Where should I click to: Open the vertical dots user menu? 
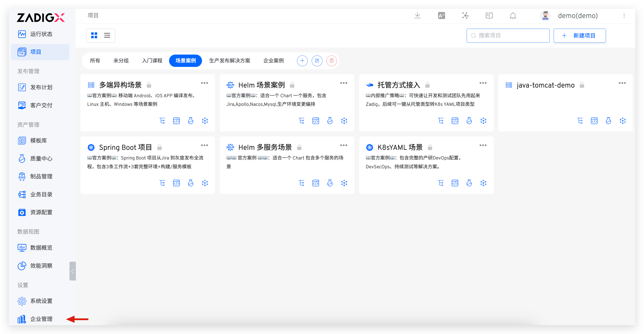point(624,15)
